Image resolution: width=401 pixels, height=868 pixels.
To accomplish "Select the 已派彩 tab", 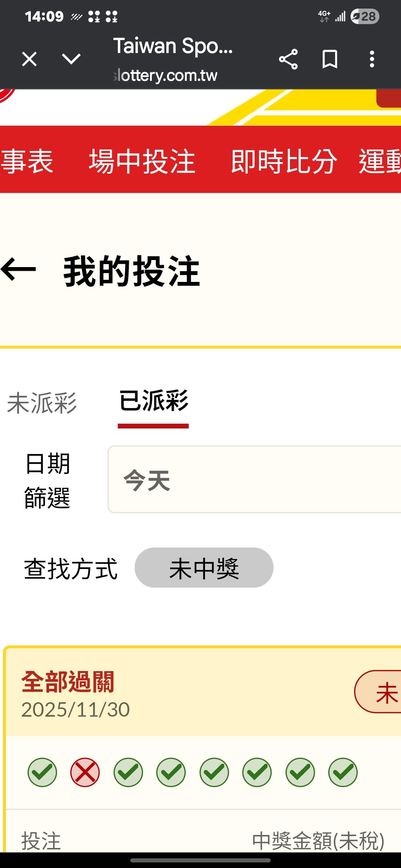I will [153, 401].
